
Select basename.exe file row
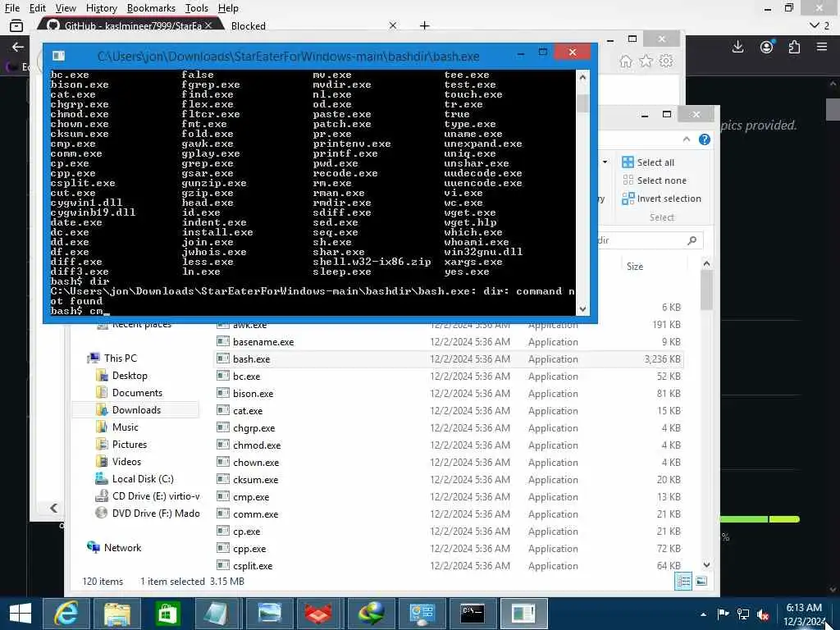pos(449,342)
